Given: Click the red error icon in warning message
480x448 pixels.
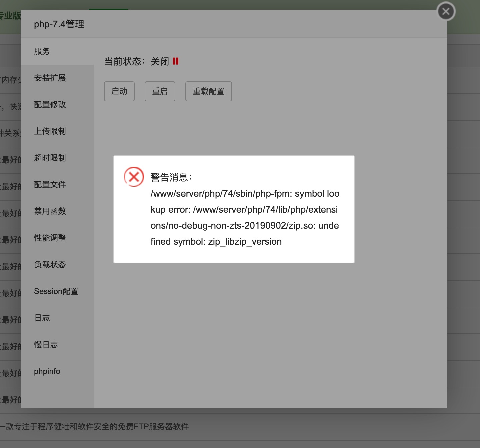Looking at the screenshot, I should (x=134, y=177).
